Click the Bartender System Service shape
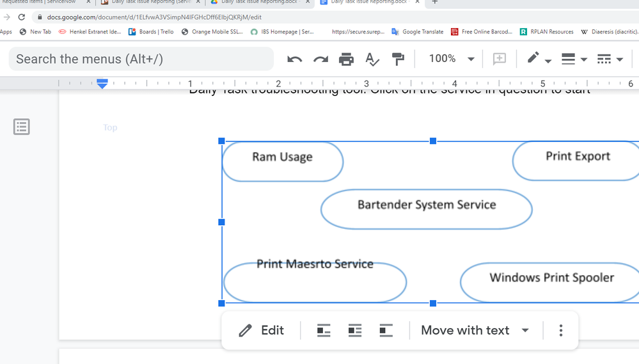Image resolution: width=639 pixels, height=364 pixels. point(427,209)
